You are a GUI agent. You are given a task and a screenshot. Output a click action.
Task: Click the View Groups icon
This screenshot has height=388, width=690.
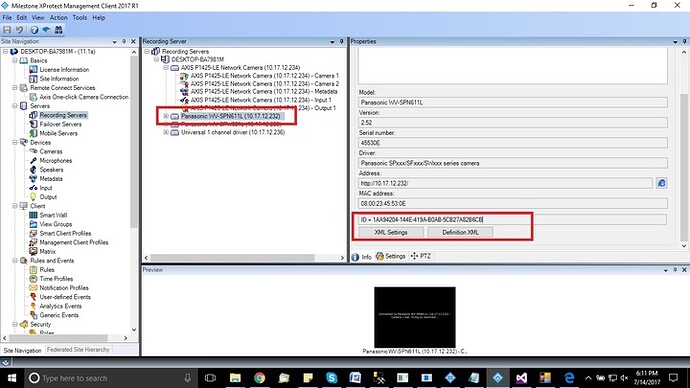pos(33,224)
